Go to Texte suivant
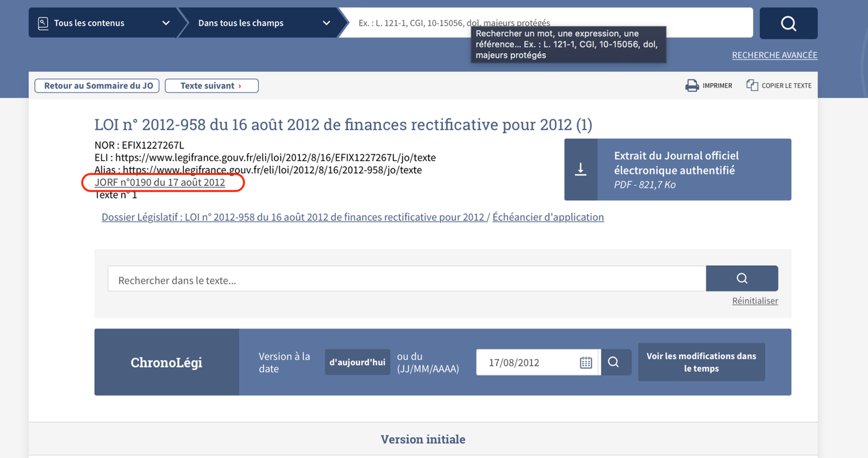 coord(211,86)
